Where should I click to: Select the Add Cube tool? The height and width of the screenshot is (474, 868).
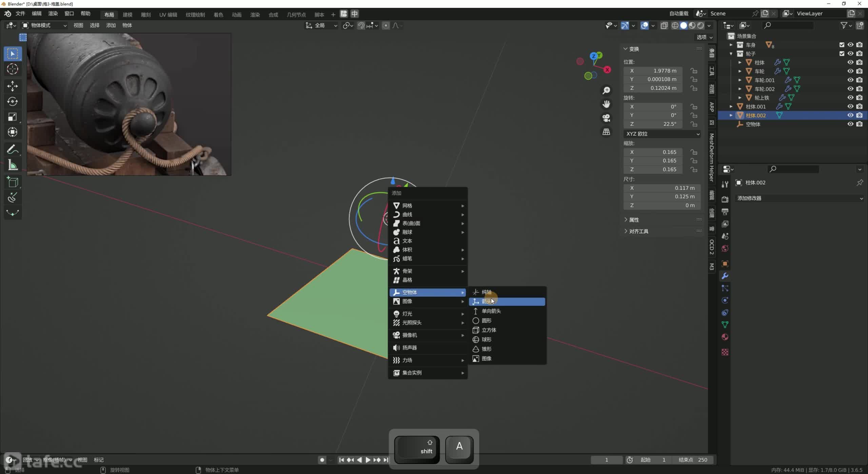13,182
